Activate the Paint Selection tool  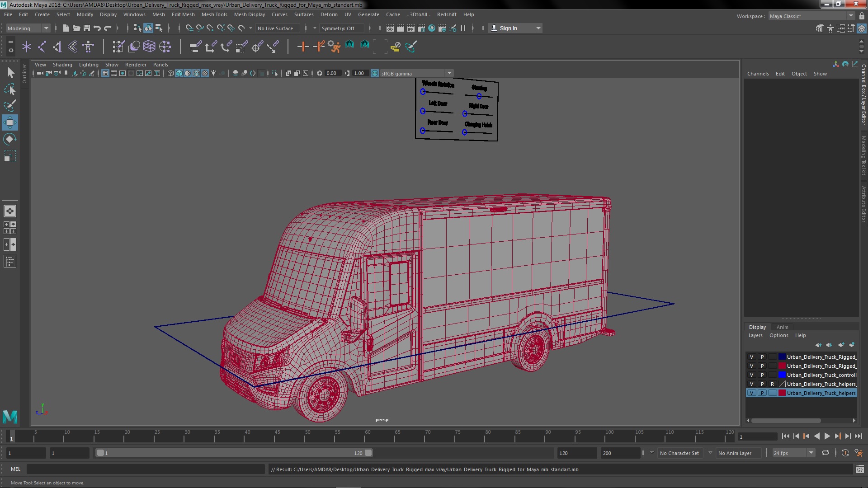10,106
